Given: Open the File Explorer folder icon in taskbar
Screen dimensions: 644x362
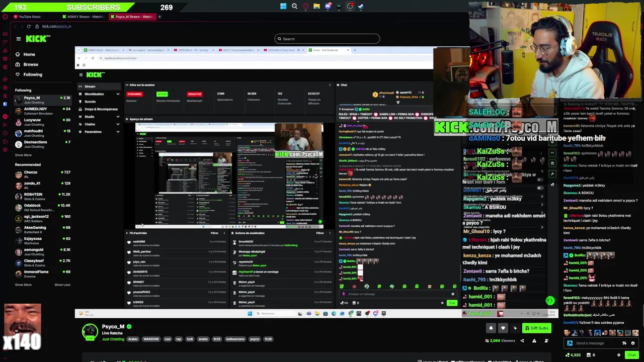Looking at the screenshot, I should [x=316, y=7].
